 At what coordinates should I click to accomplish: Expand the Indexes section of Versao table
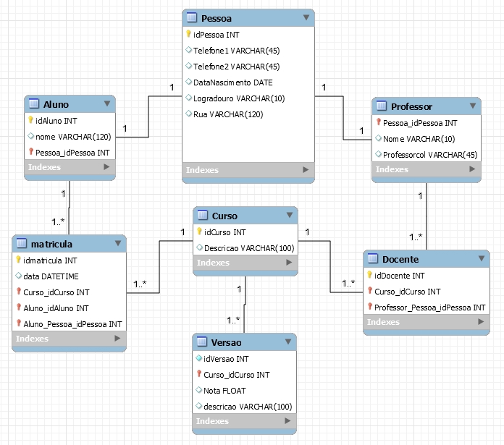pos(289,421)
